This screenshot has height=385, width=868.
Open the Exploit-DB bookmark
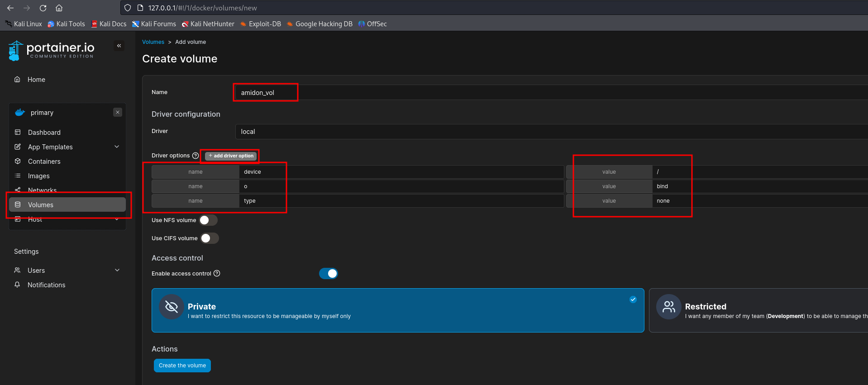point(261,24)
